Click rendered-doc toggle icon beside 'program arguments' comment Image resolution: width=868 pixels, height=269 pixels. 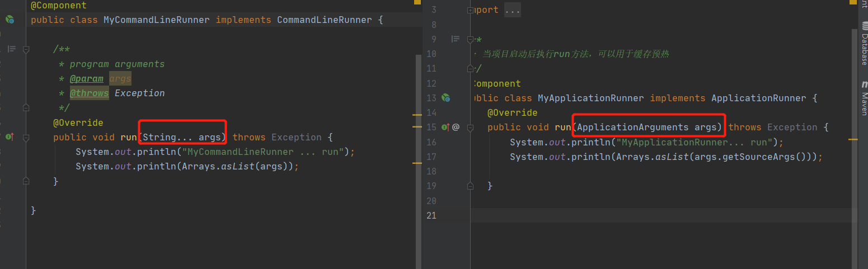11,49
